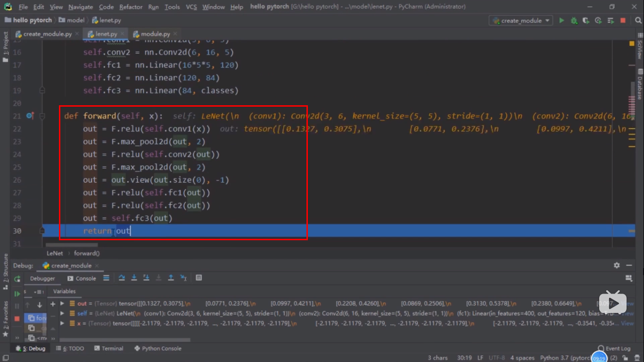Click LeNet class breadcrumb below editor
Image resolution: width=644 pixels, height=362 pixels.
(x=55, y=253)
